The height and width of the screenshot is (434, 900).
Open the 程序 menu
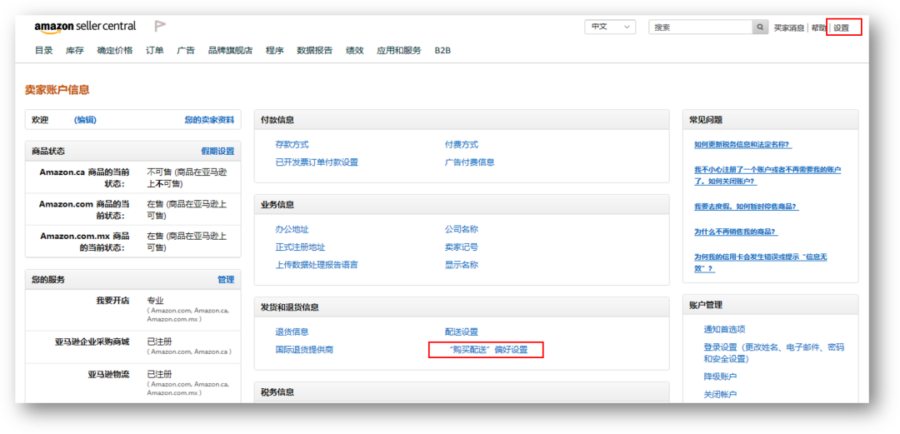point(274,51)
